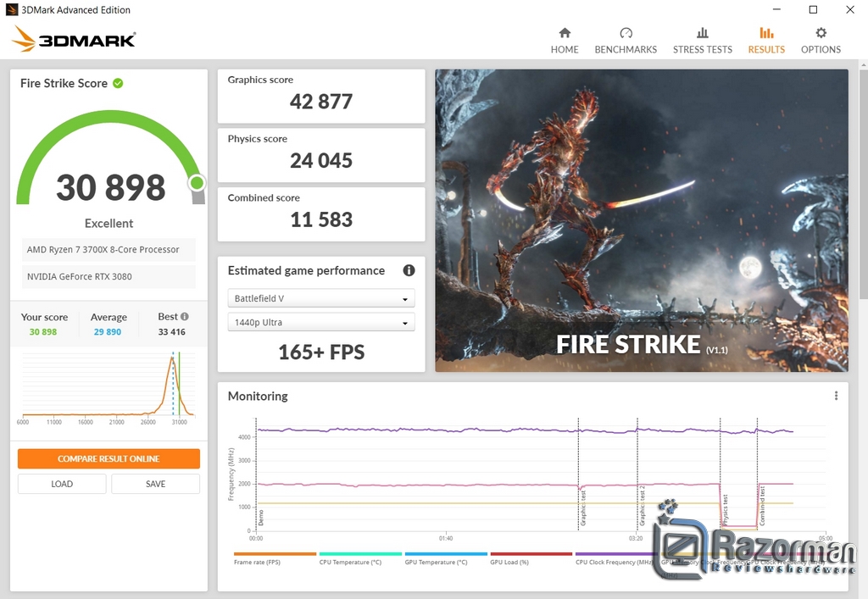This screenshot has height=599, width=868.
Task: Click the home house icon
Action: tap(565, 33)
